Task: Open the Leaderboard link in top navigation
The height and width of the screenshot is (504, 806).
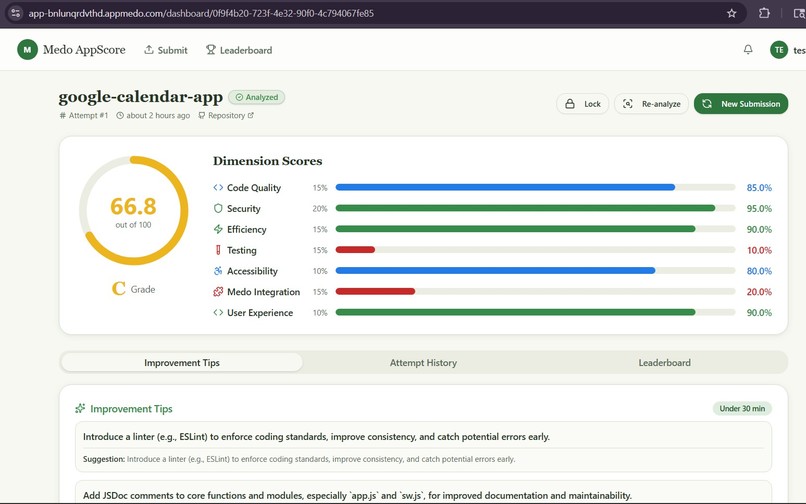Action: (x=239, y=50)
